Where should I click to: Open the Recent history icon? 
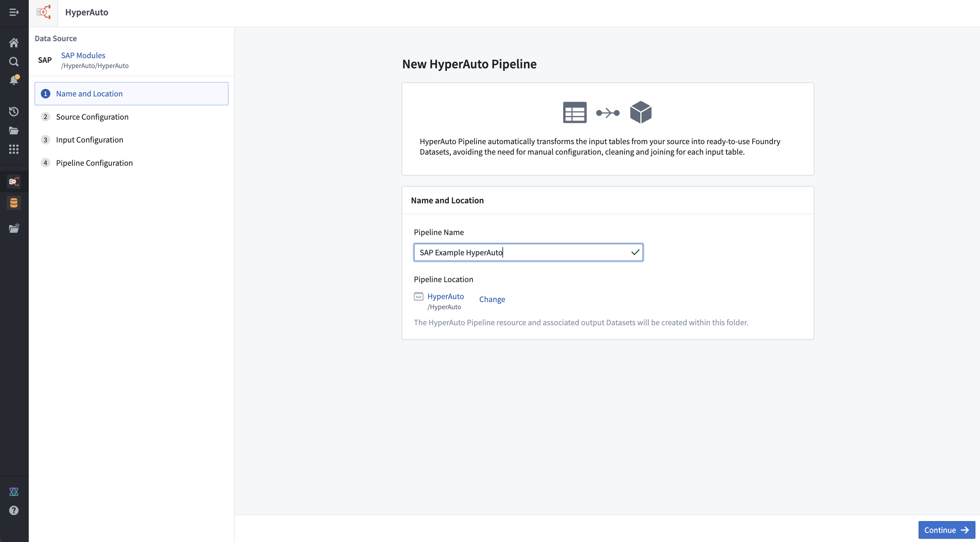click(14, 111)
